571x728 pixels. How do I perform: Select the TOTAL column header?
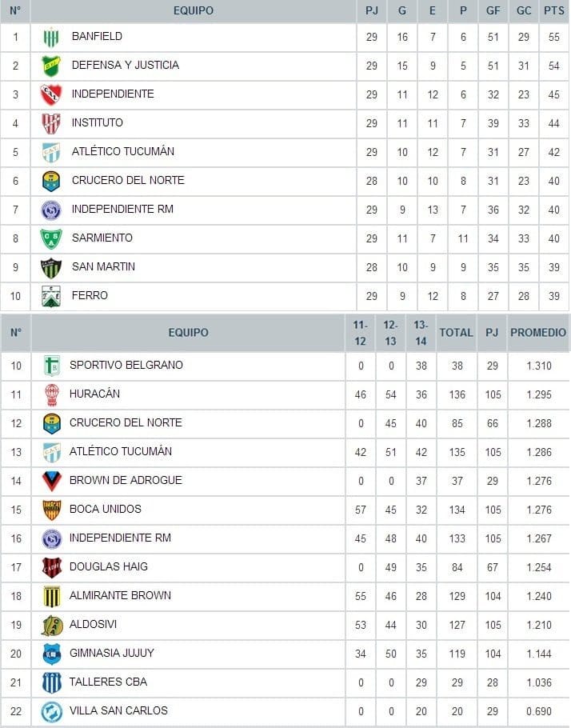click(x=456, y=332)
